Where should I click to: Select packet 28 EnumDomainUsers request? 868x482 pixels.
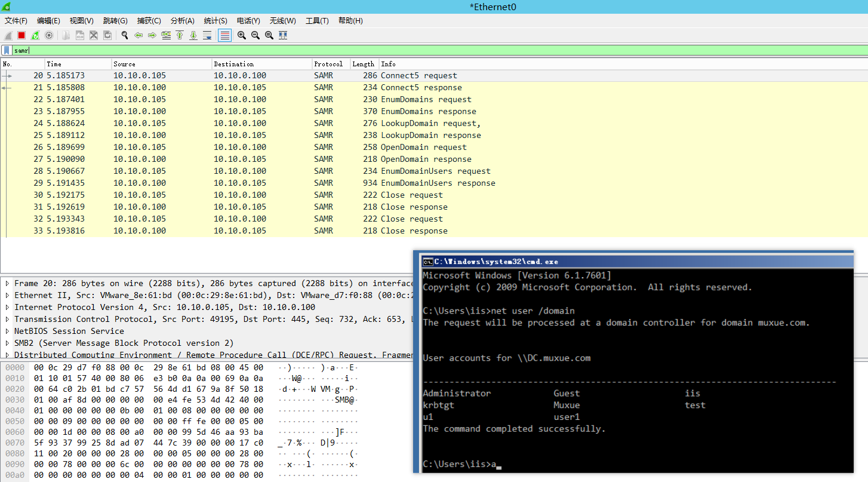click(434, 171)
